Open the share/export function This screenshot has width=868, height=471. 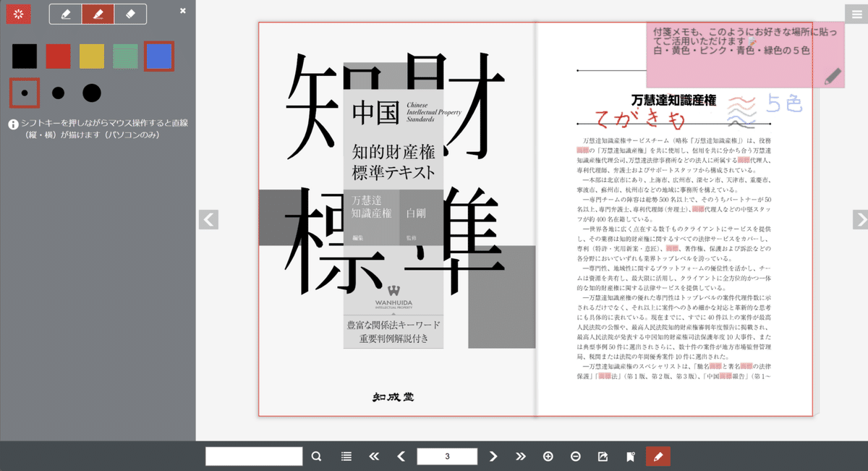pos(602,456)
